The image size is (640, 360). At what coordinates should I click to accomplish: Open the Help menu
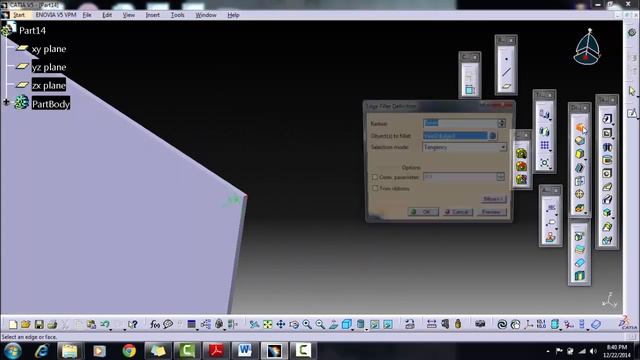233,15
